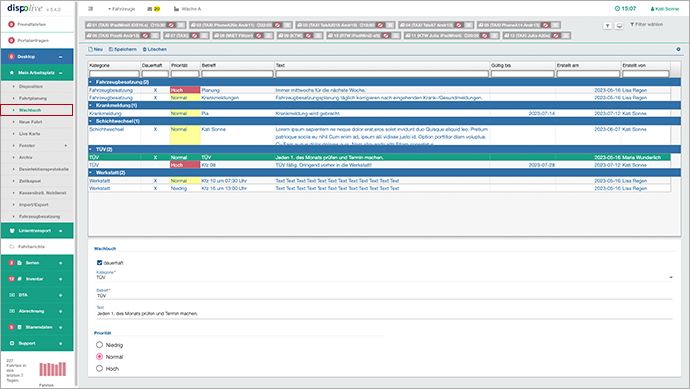The width and height of the screenshot is (690, 389).
Task: Collapse Mein Arbeitsplatz section minus
Action: [x=61, y=73]
